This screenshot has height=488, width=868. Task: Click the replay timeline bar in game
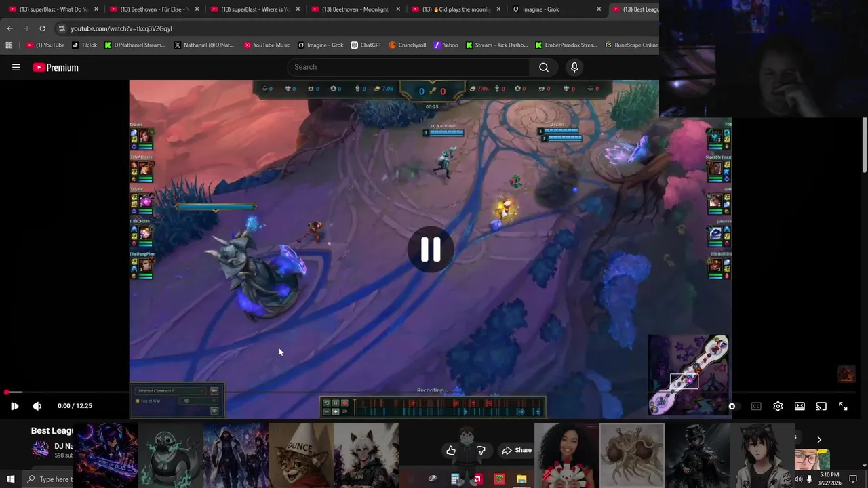click(x=448, y=407)
